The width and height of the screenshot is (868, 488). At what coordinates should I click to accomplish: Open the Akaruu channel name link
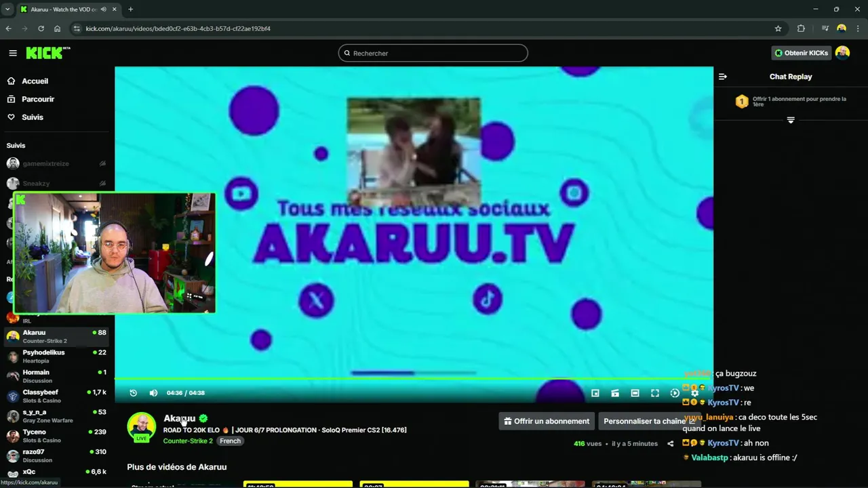pos(179,418)
